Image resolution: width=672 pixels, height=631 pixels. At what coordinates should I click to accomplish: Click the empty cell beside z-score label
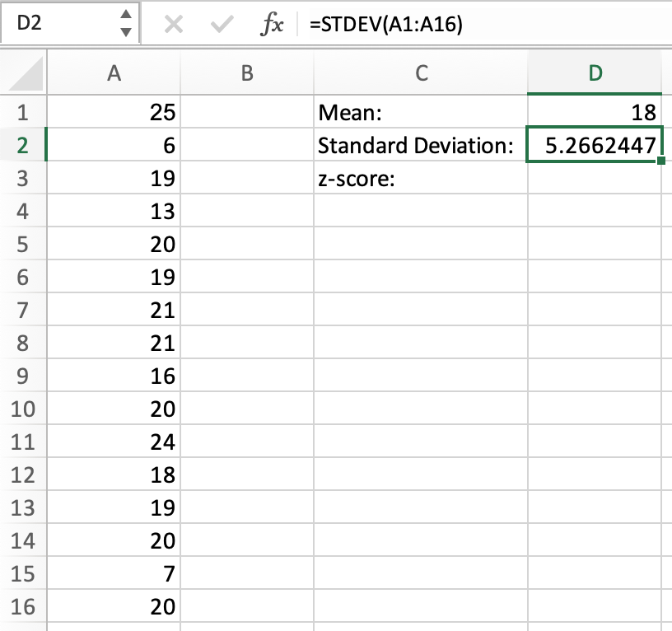pos(594,179)
